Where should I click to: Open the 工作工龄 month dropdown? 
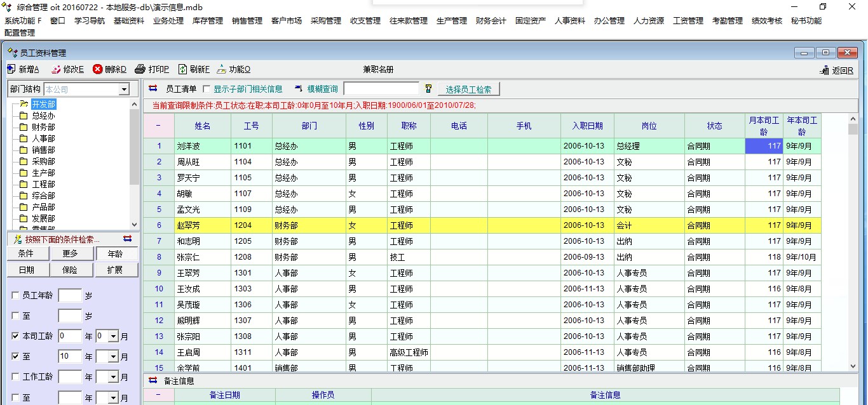pos(113,377)
